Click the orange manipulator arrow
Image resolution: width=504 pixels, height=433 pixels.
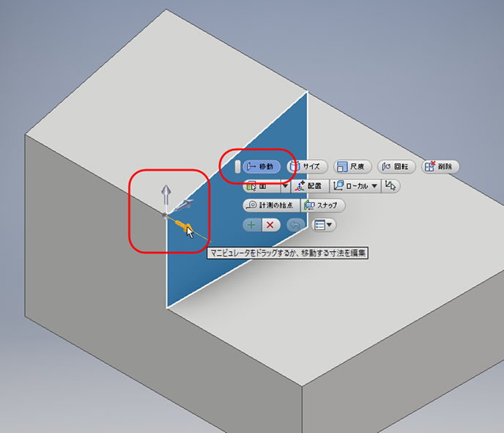[x=183, y=226]
